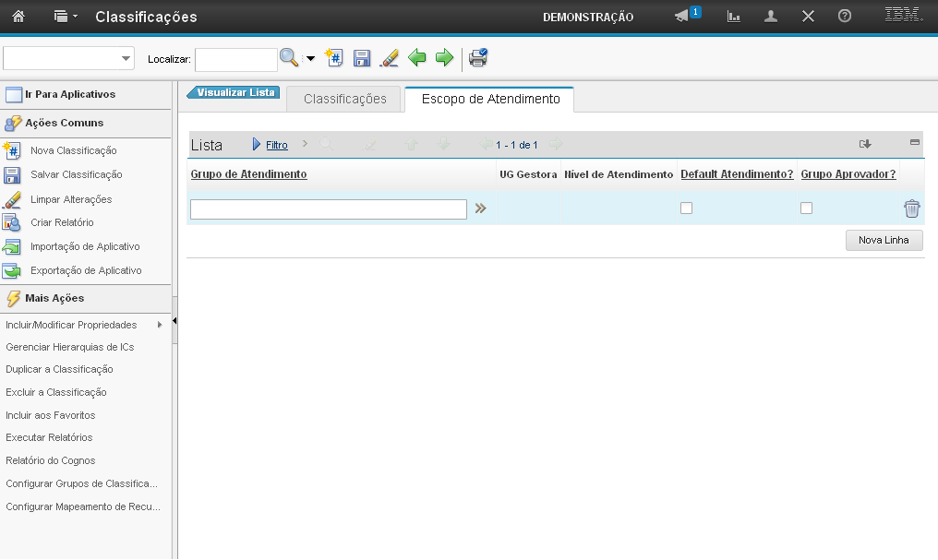Click the magnifier search icon

coord(289,58)
